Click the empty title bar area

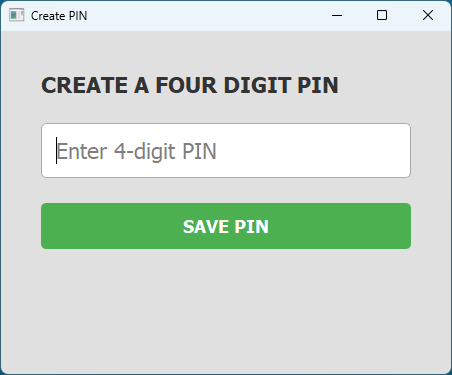207,15
